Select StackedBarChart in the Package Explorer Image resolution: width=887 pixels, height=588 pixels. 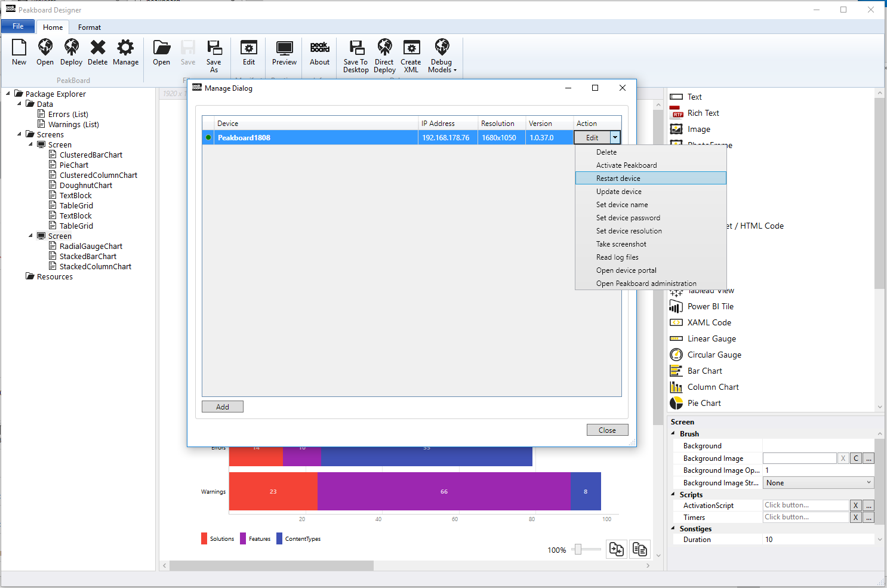[x=88, y=257]
